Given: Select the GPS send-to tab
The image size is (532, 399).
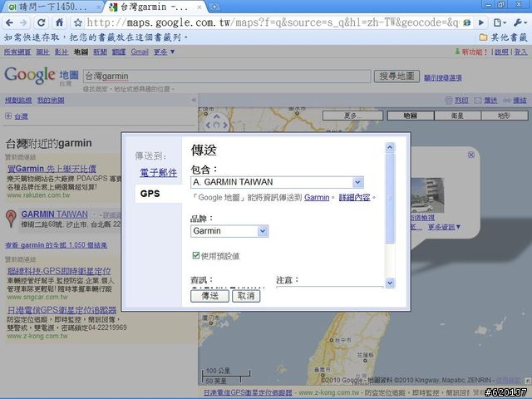Looking at the screenshot, I should click(150, 194).
